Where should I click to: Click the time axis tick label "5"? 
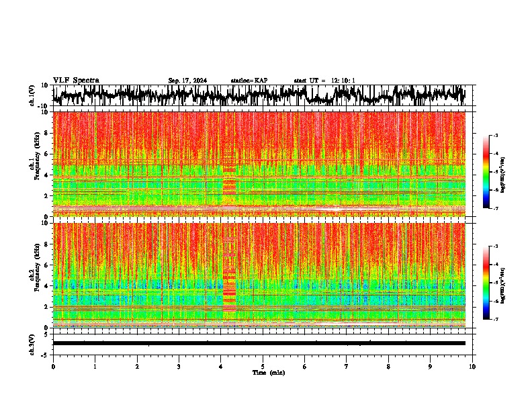pyautogui.click(x=263, y=367)
